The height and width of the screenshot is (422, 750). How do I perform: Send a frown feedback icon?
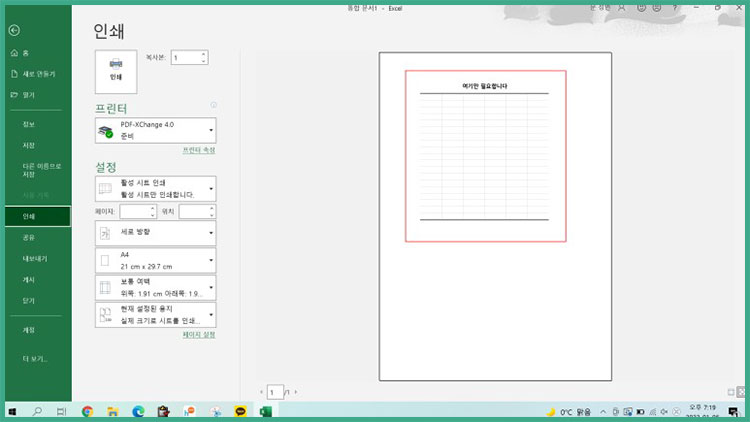click(657, 8)
